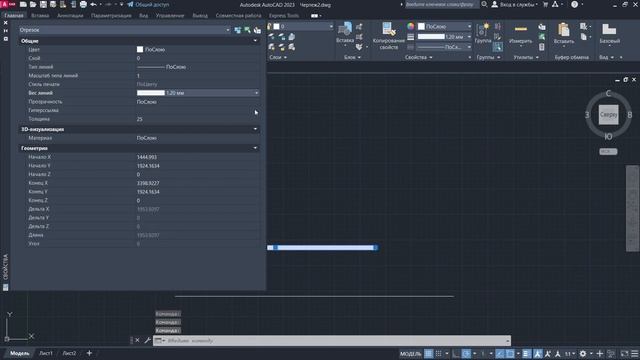Click white Цвет swatch in Properties palette
Viewport: 640px width, 360px height.
point(140,49)
